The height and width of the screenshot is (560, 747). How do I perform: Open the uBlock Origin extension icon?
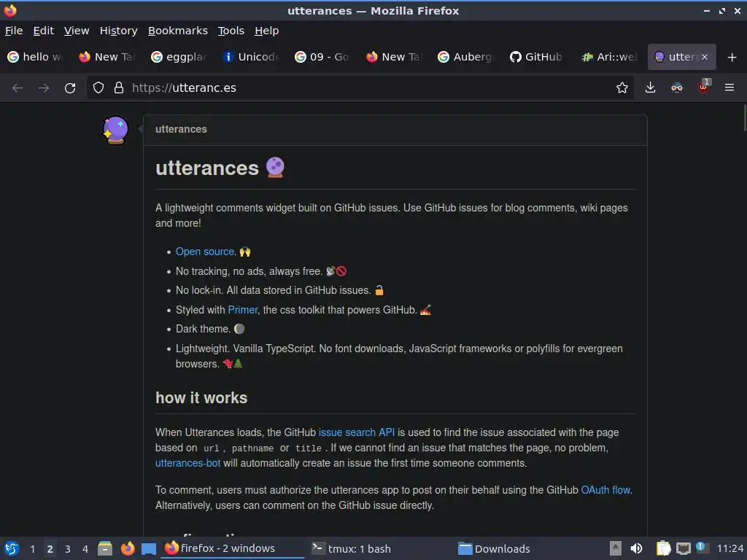click(x=704, y=87)
